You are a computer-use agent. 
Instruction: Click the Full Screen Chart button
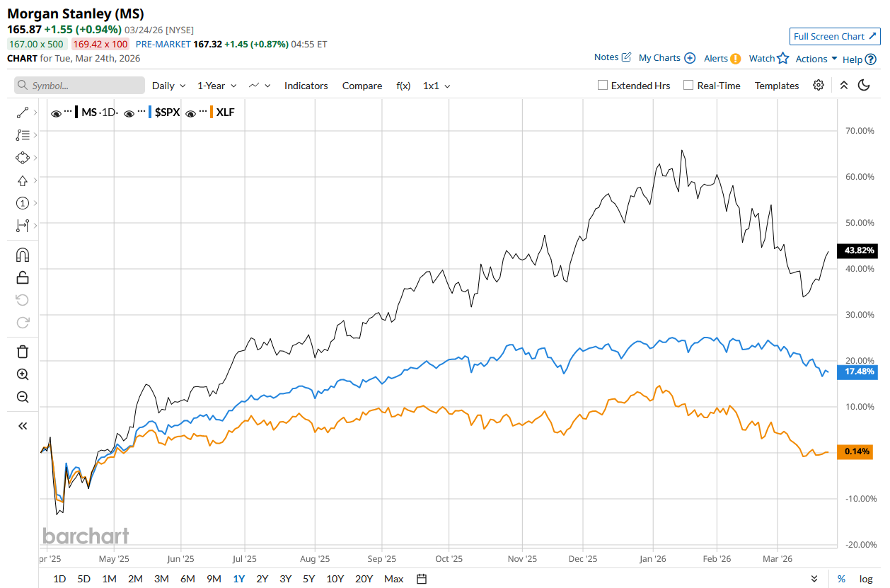click(x=834, y=37)
